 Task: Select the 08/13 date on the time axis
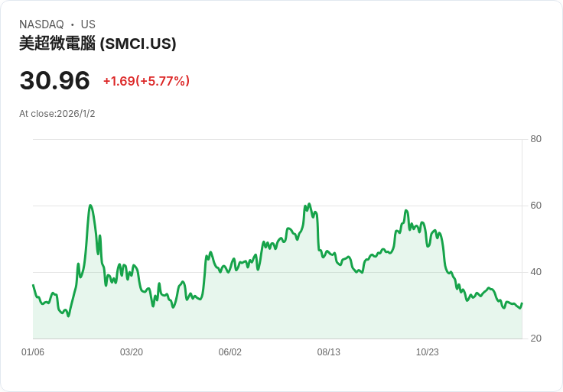[x=329, y=352]
